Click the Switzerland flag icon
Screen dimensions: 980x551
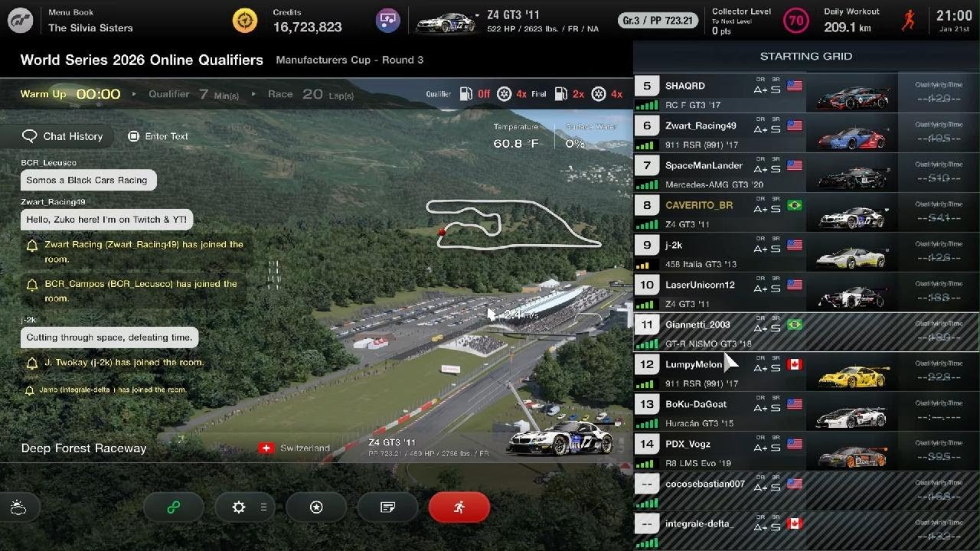tap(266, 448)
